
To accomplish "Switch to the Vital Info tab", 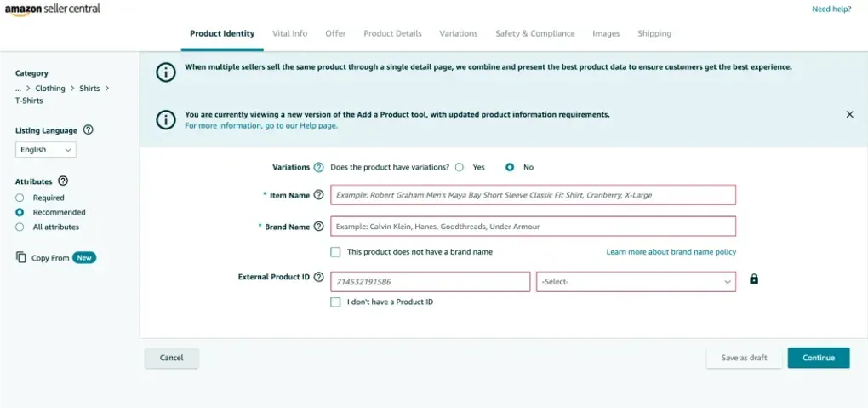I will (289, 34).
